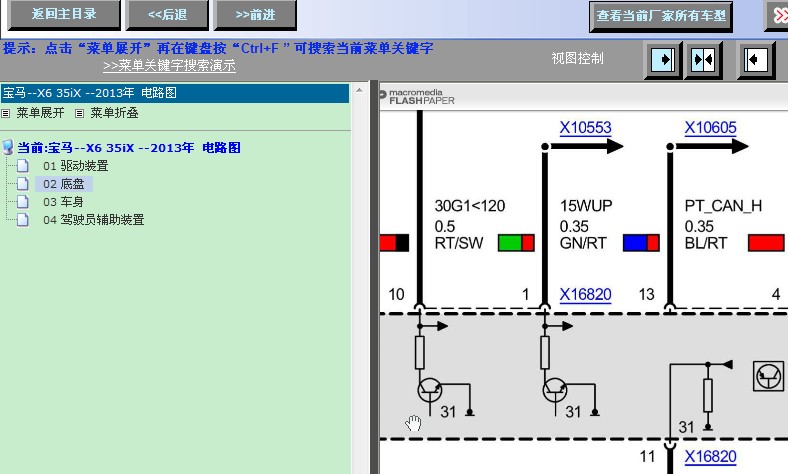Click the right-arrow view control icon
Viewport: 788px width, 474px height.
(663, 60)
